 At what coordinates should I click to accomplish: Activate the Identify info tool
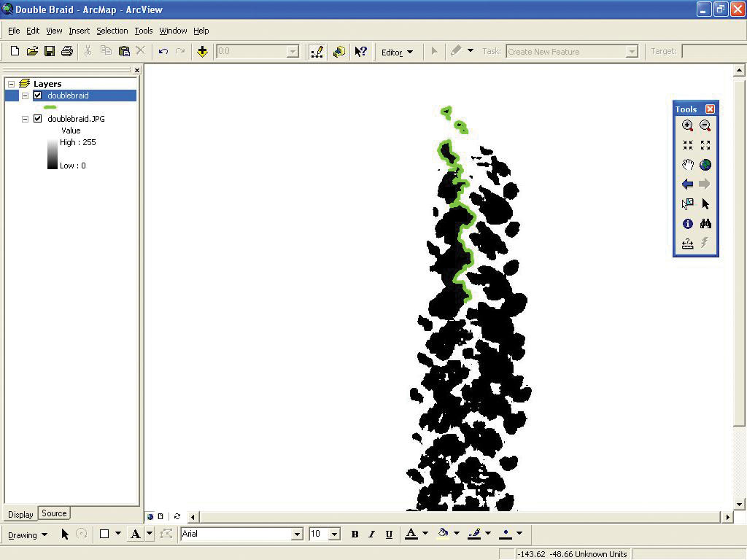687,223
